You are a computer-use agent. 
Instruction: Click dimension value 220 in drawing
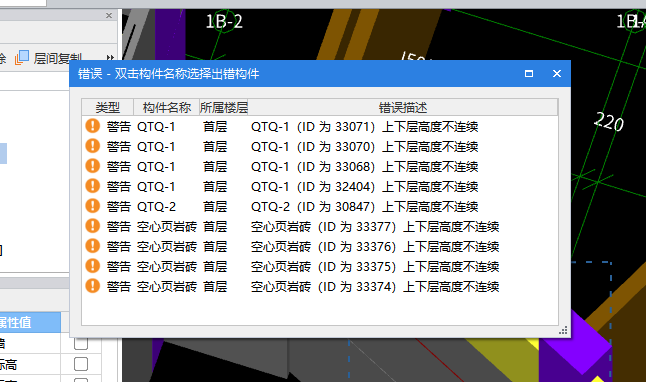pos(609,122)
